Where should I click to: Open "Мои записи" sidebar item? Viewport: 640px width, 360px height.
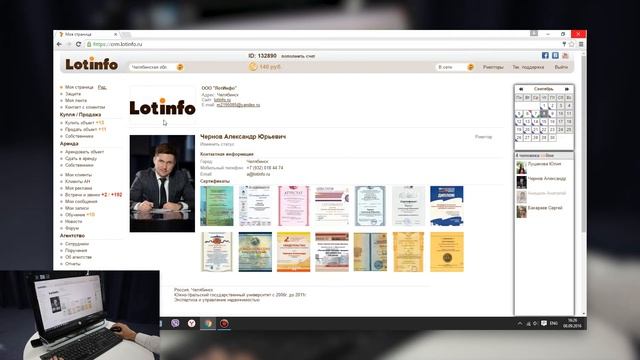click(x=77, y=208)
